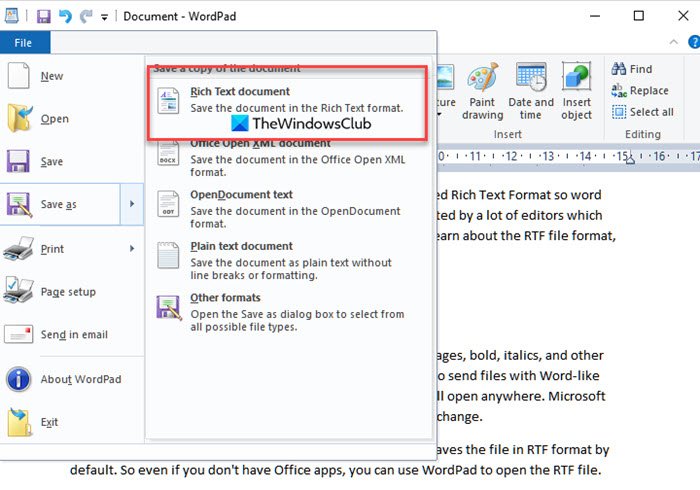This screenshot has height=490, width=700.
Task: Select Save as in the File menu
Action: (x=60, y=204)
